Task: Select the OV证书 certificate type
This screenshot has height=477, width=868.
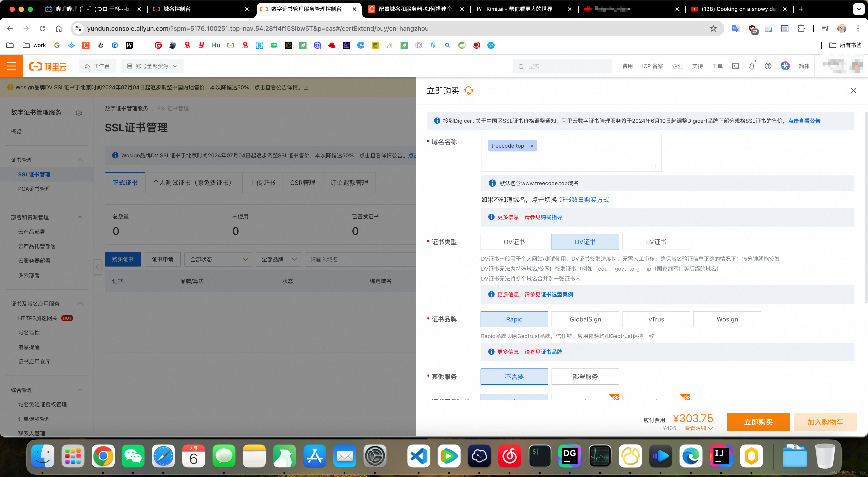Action: [x=514, y=242]
